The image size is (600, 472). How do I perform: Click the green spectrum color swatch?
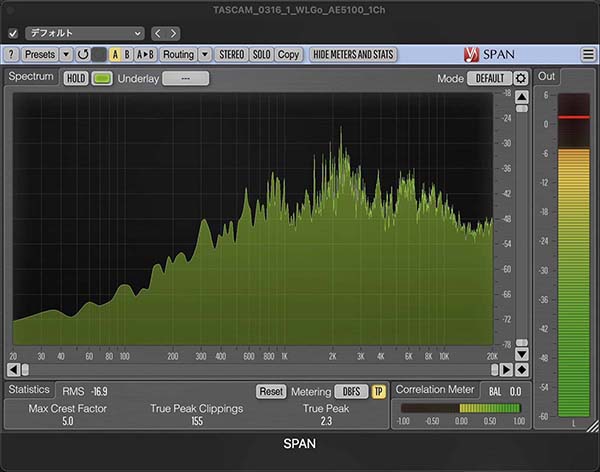point(102,78)
